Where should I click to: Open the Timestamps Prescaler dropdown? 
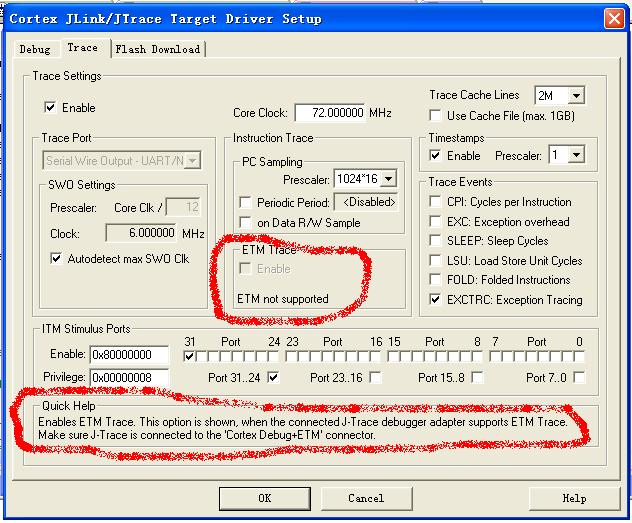[576, 155]
